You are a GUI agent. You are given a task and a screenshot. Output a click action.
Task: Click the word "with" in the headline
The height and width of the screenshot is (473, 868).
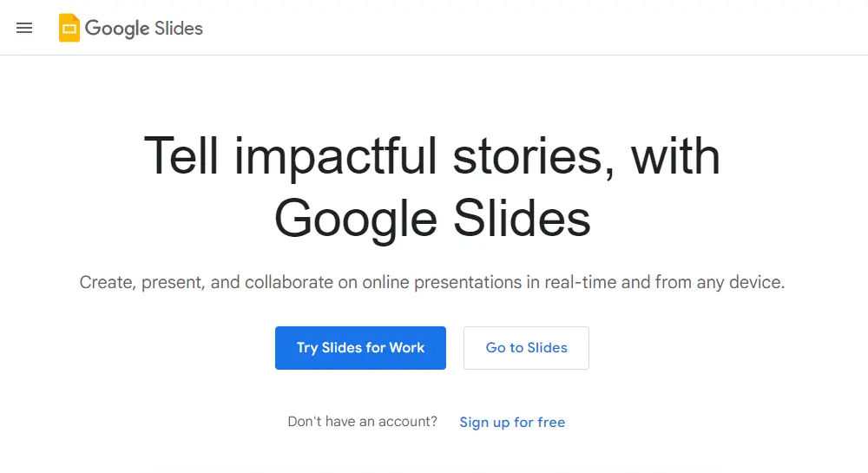click(675, 156)
